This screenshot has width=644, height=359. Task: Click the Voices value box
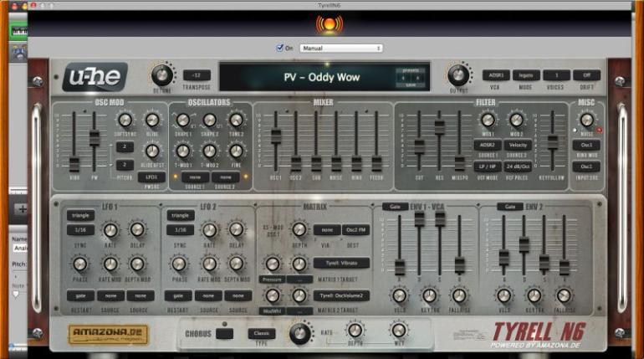[x=556, y=75]
